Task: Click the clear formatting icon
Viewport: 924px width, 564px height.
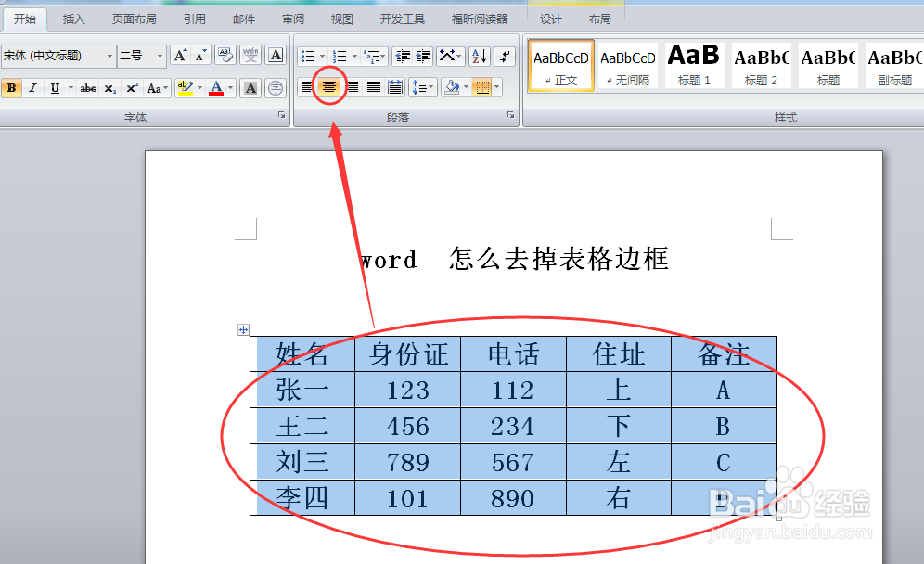Action: tap(225, 54)
